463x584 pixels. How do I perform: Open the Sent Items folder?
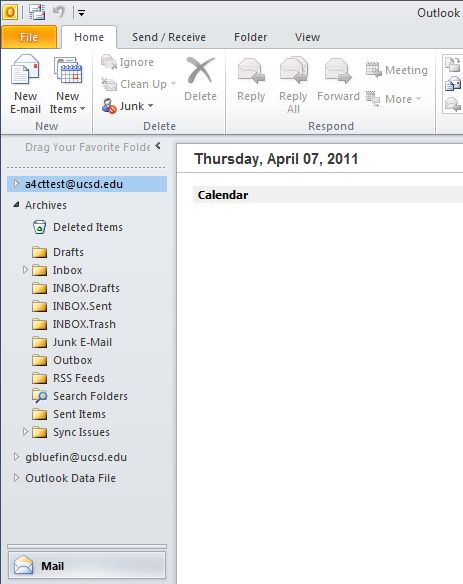(79, 414)
